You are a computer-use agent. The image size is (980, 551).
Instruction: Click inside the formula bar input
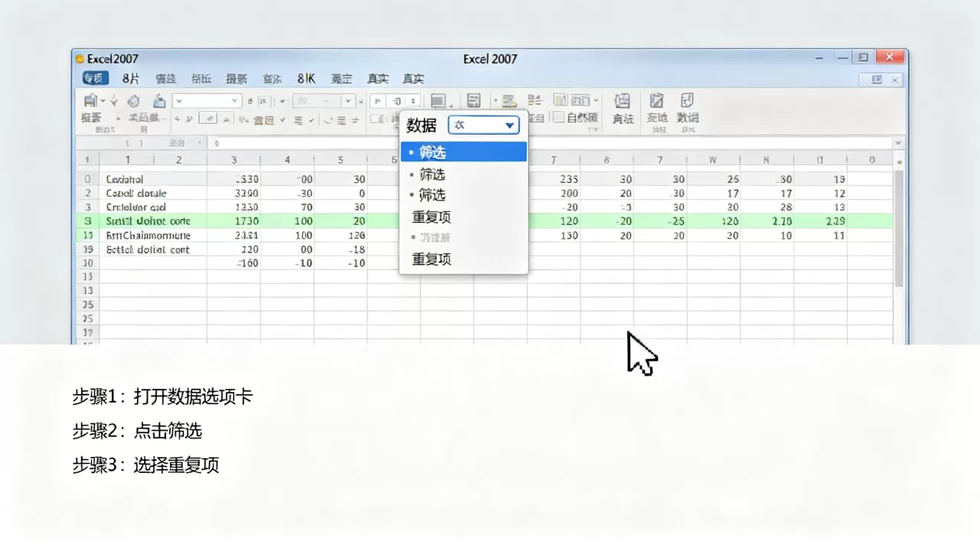tap(551, 143)
